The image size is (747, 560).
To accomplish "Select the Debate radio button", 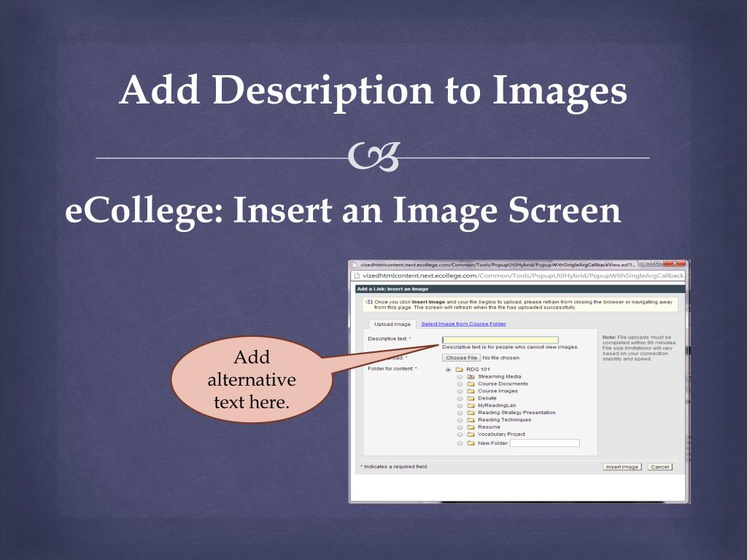I will pyautogui.click(x=460, y=398).
